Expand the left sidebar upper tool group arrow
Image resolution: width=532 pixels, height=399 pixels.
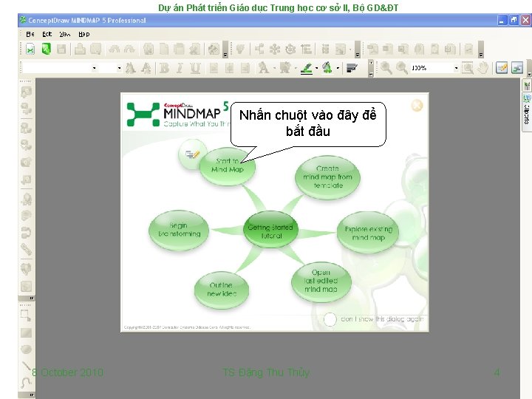[x=32, y=299]
